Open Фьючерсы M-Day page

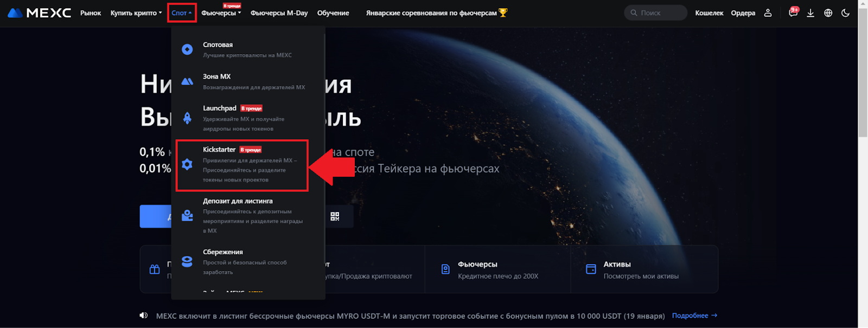(279, 13)
